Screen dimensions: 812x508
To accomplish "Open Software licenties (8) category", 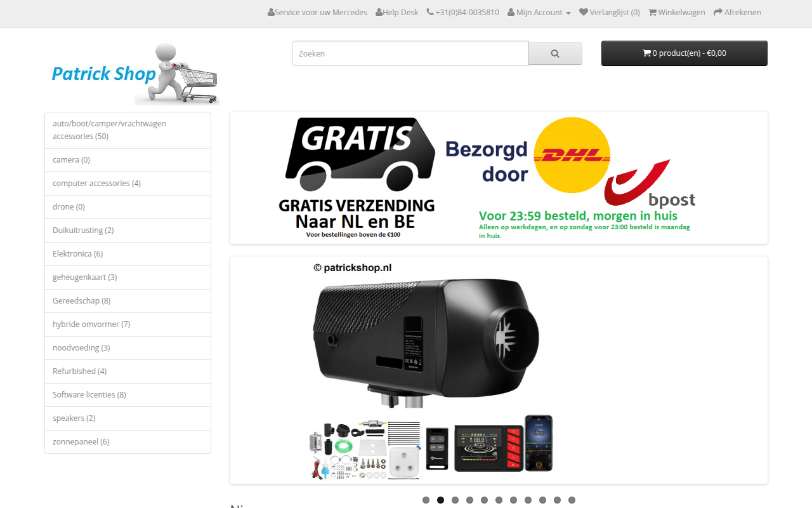I will [x=128, y=395].
